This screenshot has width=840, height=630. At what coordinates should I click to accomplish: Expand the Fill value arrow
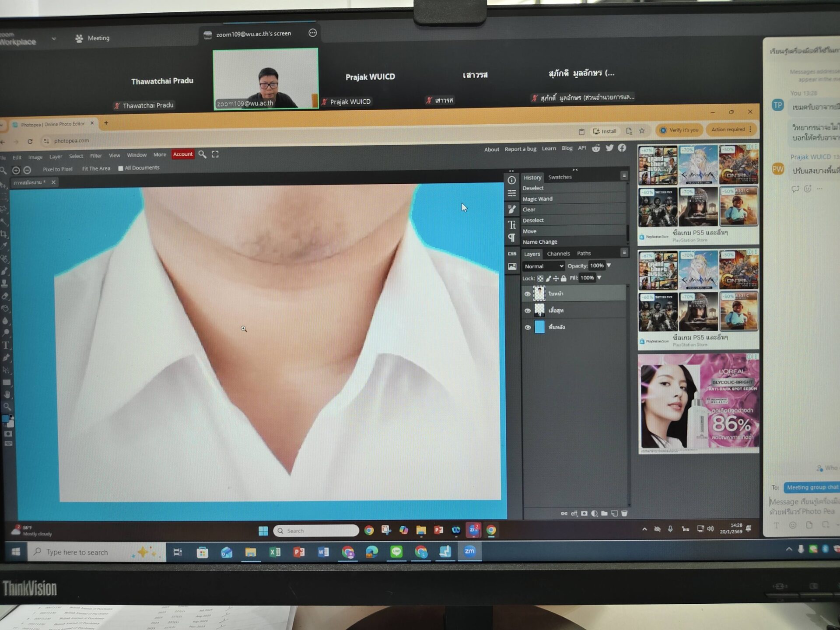pos(599,278)
